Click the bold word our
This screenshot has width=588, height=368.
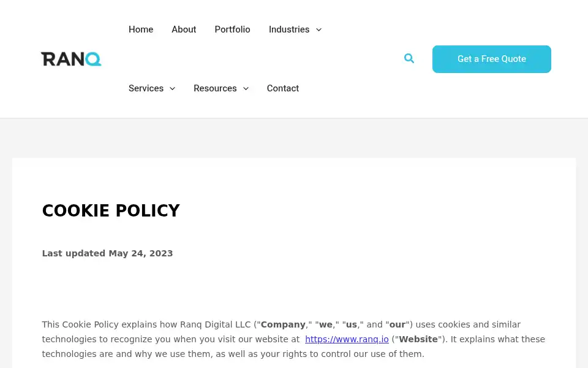(398, 324)
